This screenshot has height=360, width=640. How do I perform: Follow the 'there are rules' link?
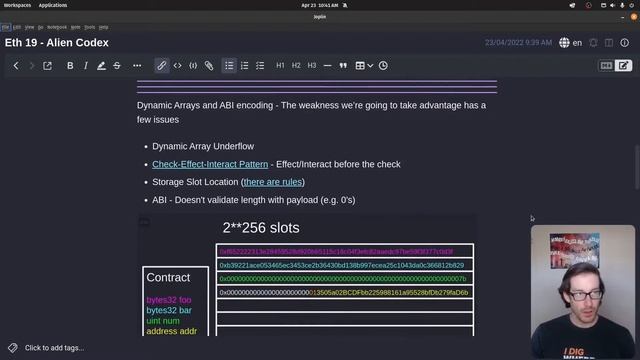click(x=273, y=182)
